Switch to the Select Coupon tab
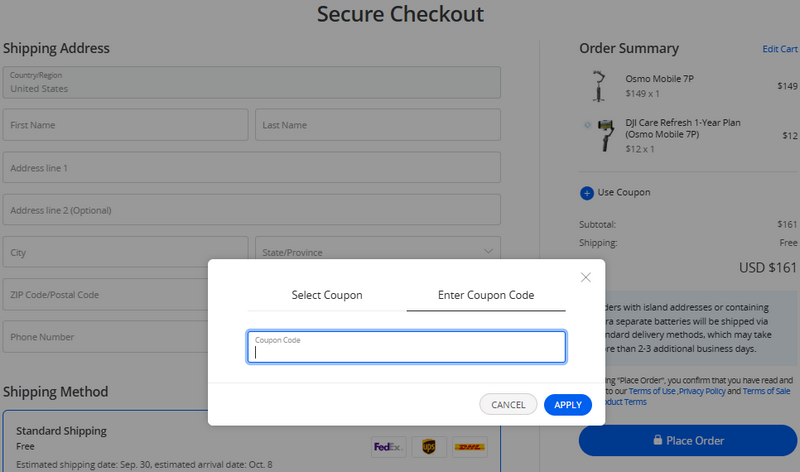 [x=327, y=296]
